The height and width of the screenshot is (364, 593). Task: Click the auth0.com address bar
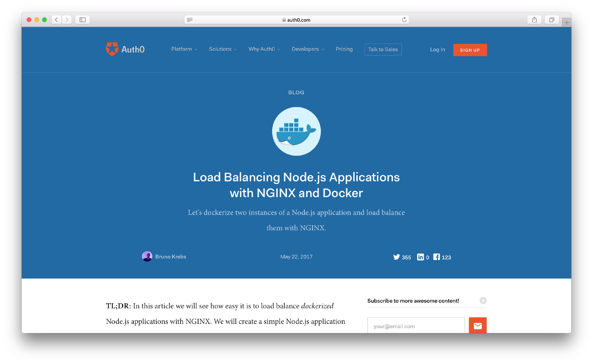[x=296, y=20]
